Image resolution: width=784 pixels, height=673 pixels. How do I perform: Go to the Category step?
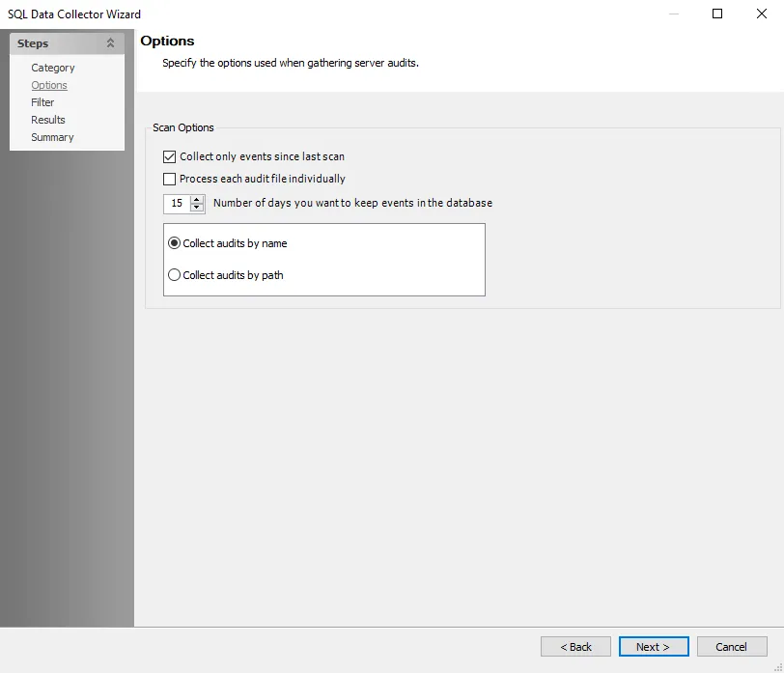(x=52, y=68)
